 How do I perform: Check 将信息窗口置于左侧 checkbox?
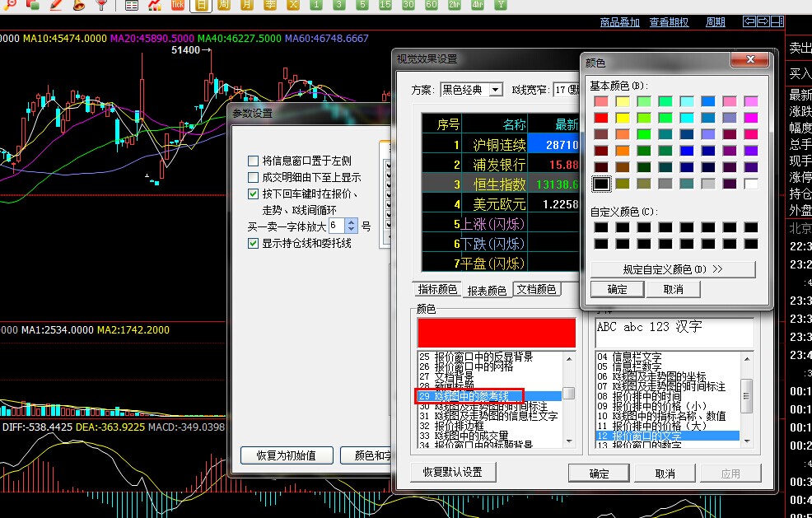(254, 161)
